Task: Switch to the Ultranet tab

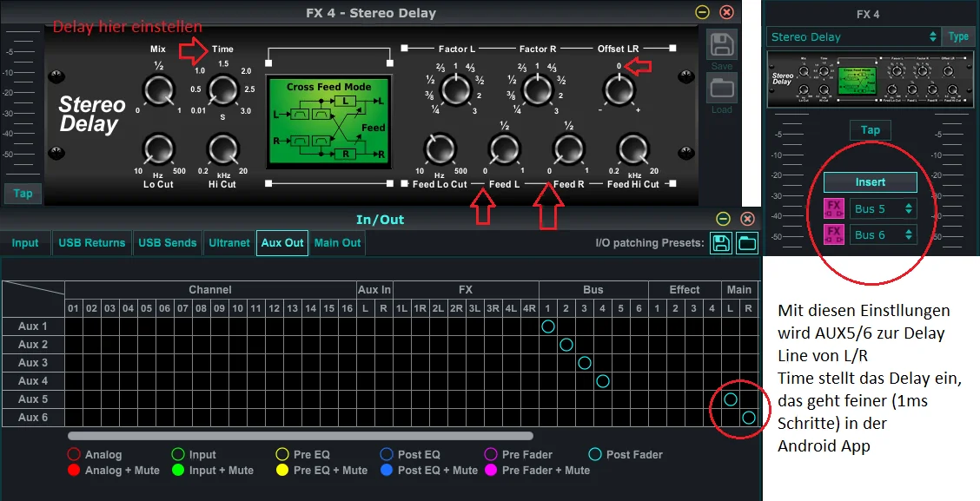Action: 229,243
